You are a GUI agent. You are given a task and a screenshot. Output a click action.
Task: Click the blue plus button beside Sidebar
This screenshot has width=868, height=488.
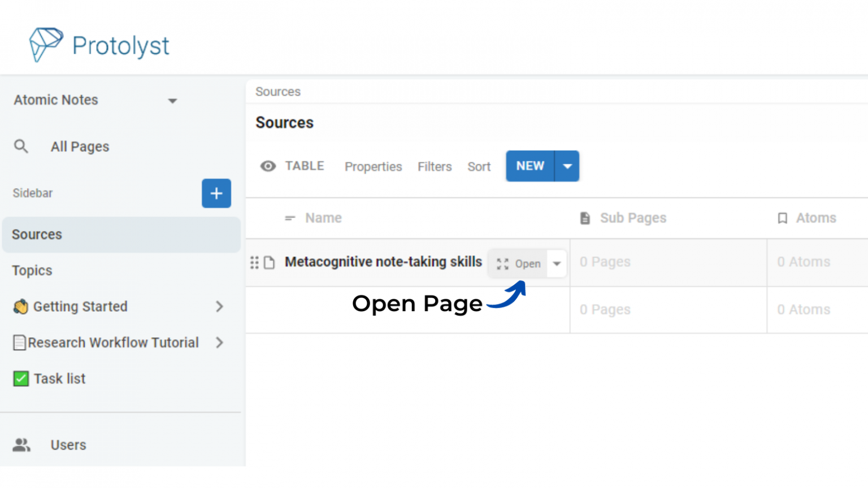(x=216, y=193)
